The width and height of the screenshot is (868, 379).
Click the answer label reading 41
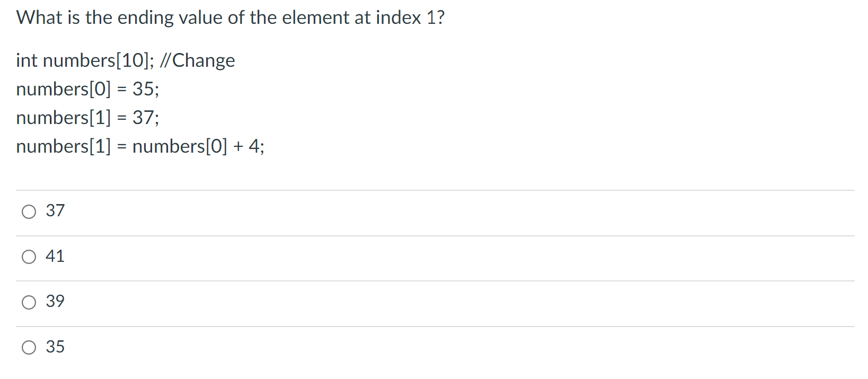coord(55,257)
